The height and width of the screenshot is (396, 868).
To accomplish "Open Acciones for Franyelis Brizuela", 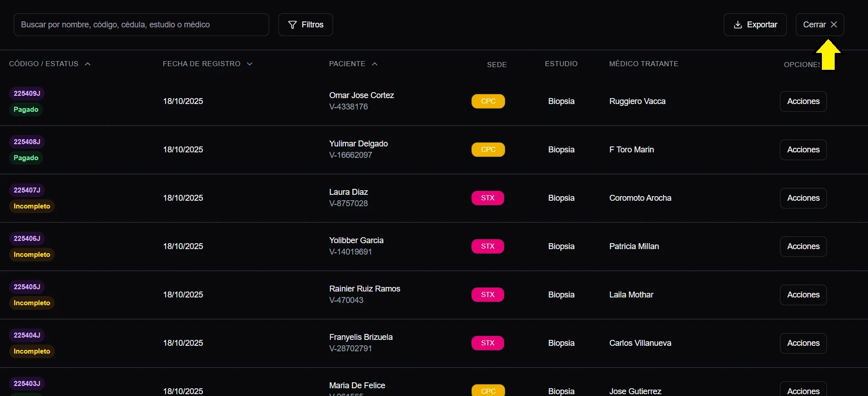I will [803, 343].
